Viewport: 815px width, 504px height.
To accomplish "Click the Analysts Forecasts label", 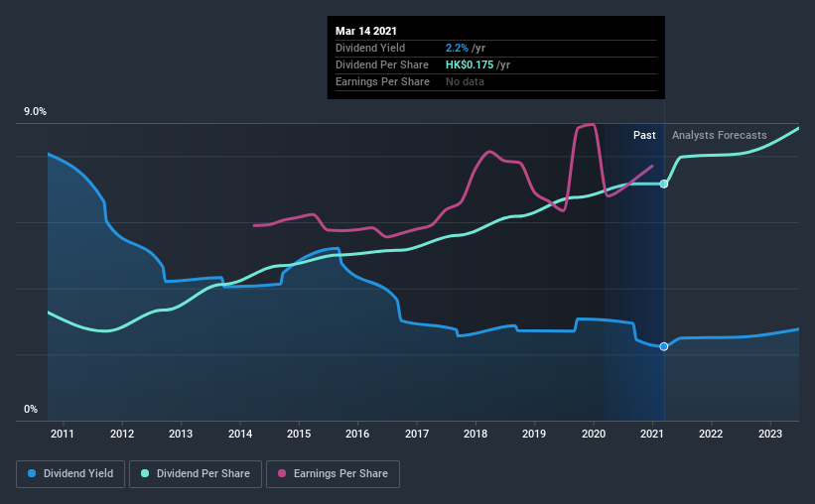I will (x=720, y=135).
